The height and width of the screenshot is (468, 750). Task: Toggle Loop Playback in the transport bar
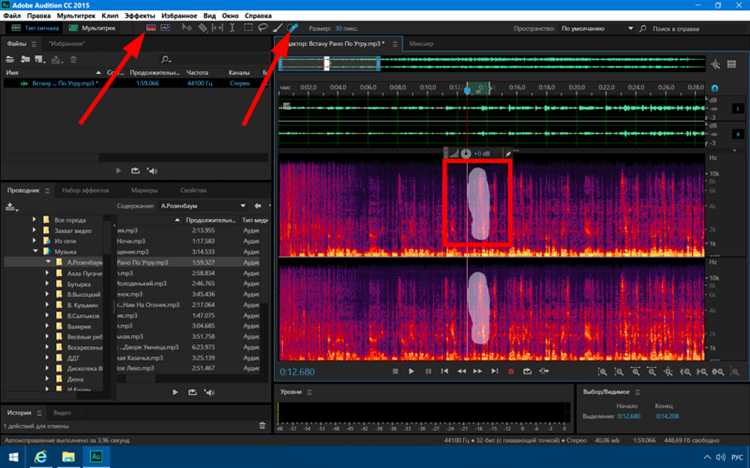pos(527,371)
